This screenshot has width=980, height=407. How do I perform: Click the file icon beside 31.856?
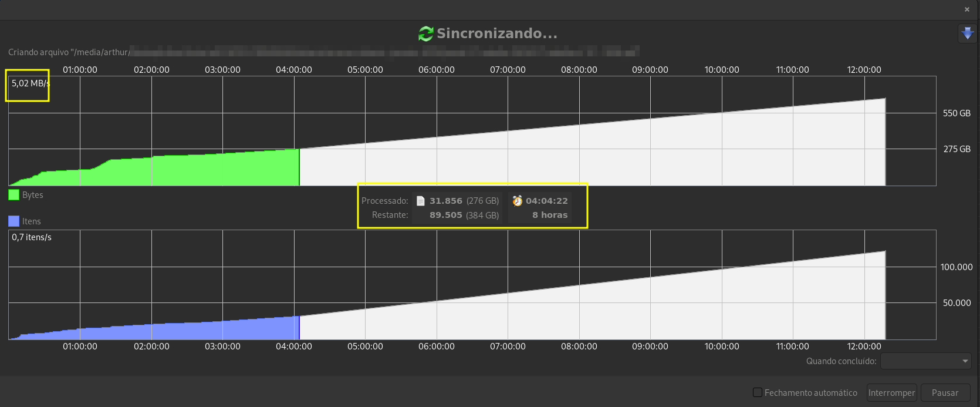click(x=420, y=201)
